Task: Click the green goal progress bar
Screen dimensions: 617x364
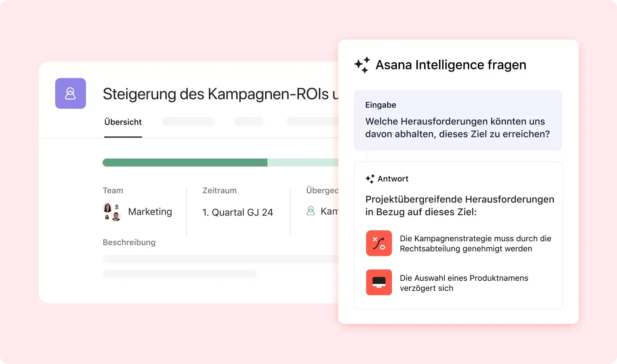Action: click(x=221, y=163)
